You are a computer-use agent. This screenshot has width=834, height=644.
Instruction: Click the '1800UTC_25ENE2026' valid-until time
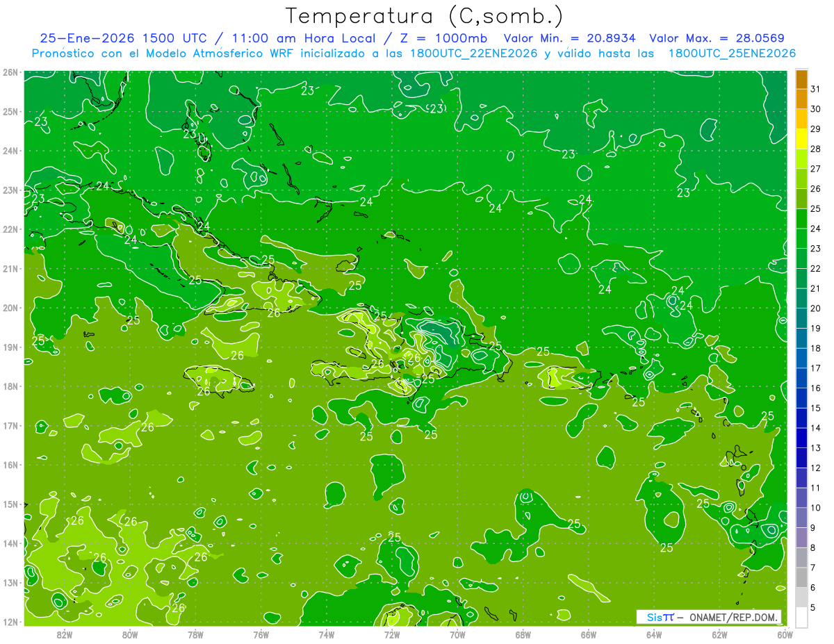(732, 53)
